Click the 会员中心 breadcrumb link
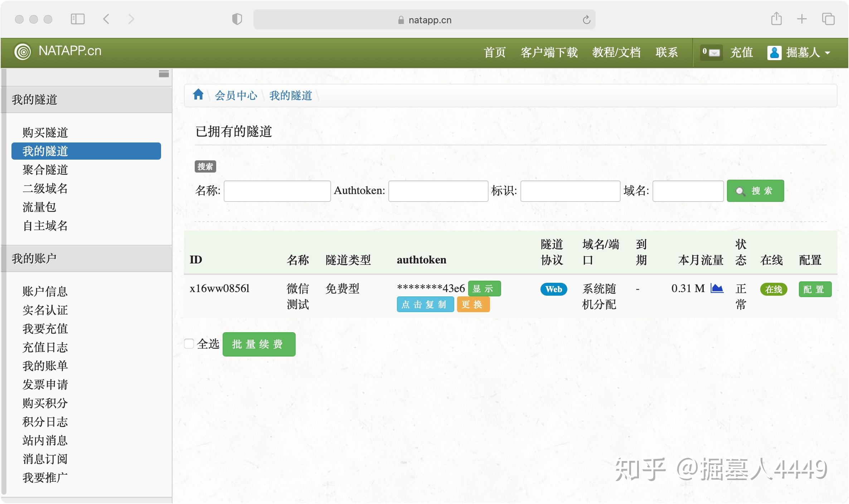This screenshot has width=849, height=504. pos(236,96)
